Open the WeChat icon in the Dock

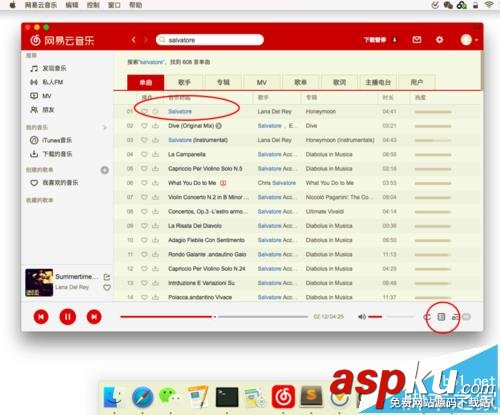click(x=171, y=396)
